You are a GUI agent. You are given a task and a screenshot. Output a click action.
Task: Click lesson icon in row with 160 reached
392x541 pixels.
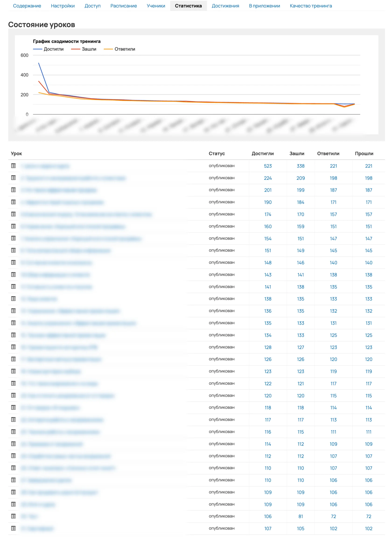pos(13,226)
